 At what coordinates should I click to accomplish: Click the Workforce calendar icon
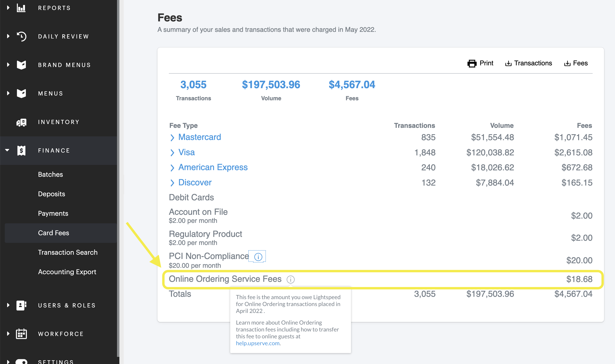pyautogui.click(x=21, y=334)
